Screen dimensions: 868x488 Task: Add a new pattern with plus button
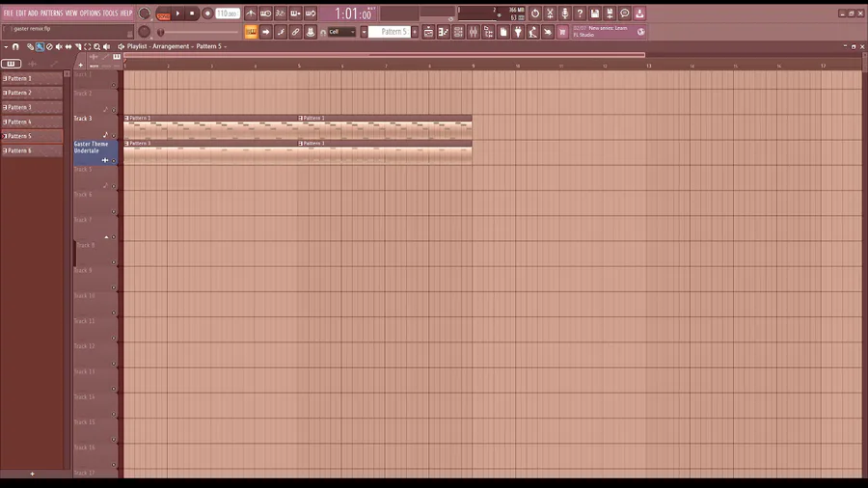tap(415, 32)
